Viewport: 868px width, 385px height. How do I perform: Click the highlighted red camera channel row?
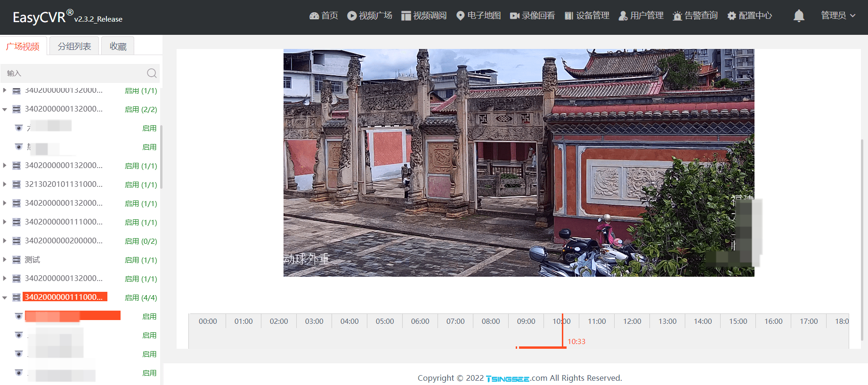73,316
